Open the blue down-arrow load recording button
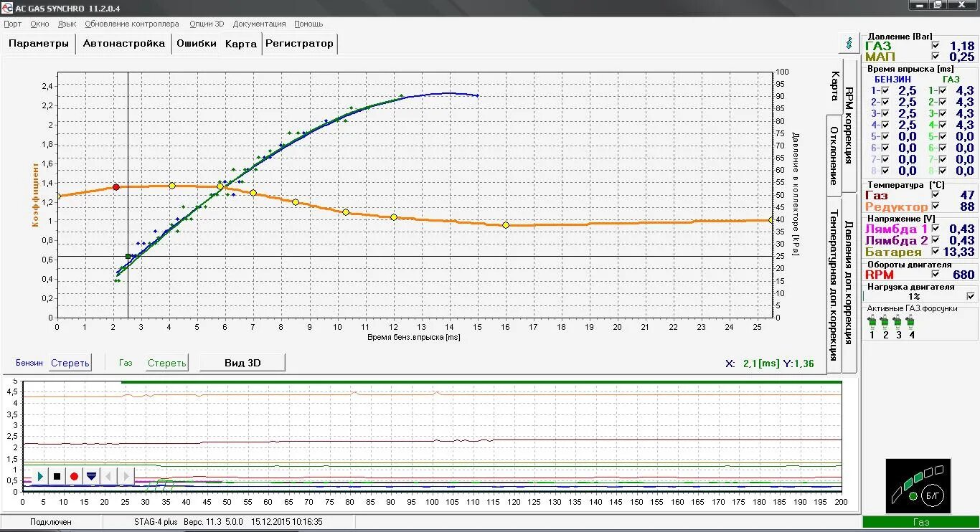The height and width of the screenshot is (532, 980). [x=91, y=476]
